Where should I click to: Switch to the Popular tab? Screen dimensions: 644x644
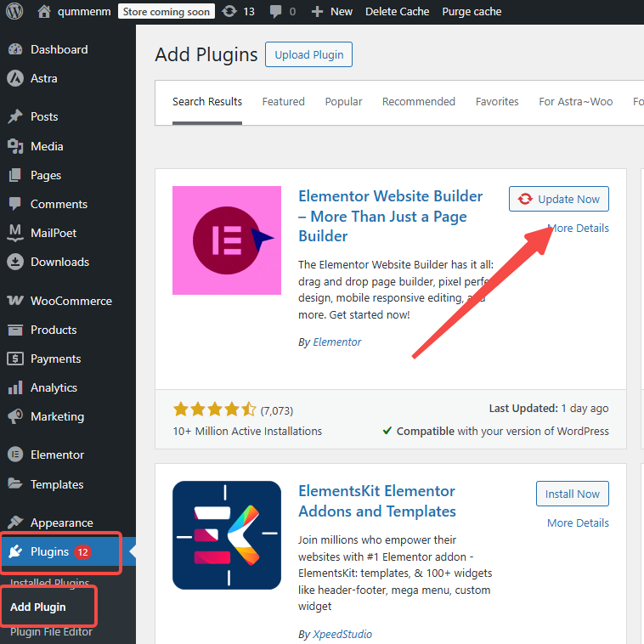(x=343, y=101)
